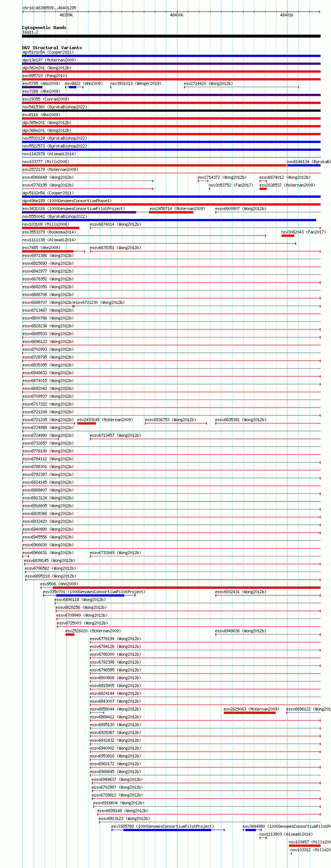This screenshot has width=331, height=868.
Task: Open dgv494e199 (1000GenomesConsortiumPhase1) label
Action: pos(67,201)
